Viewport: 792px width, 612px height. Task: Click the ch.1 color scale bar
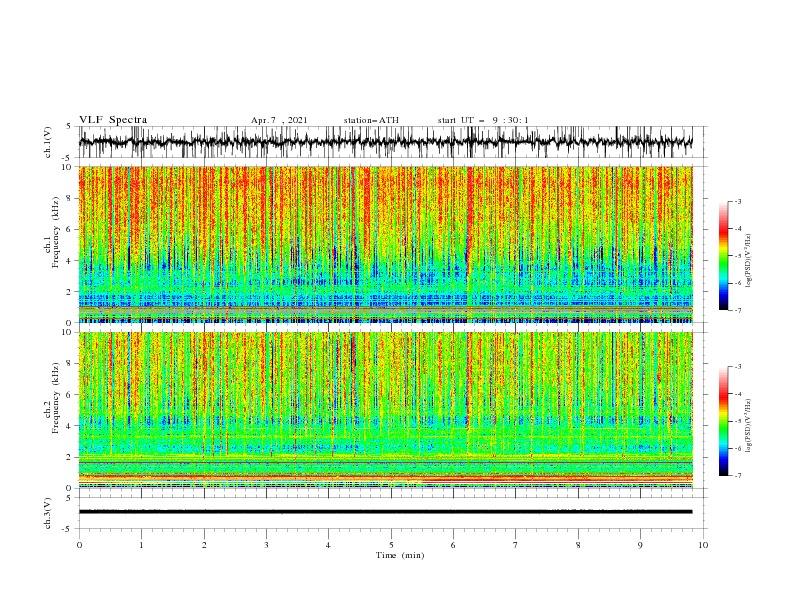click(723, 256)
